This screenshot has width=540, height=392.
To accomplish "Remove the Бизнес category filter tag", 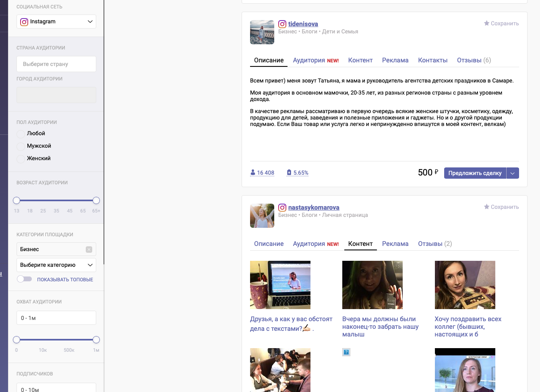I will pyautogui.click(x=89, y=250).
